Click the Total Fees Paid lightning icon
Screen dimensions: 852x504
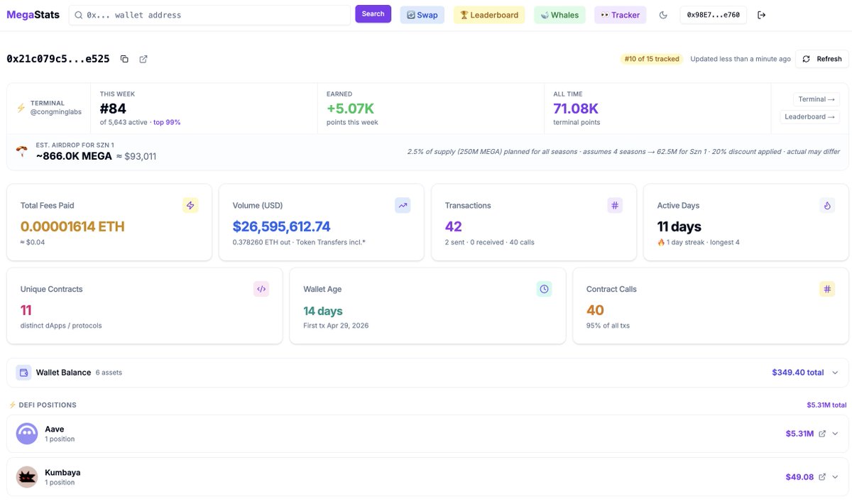click(190, 205)
